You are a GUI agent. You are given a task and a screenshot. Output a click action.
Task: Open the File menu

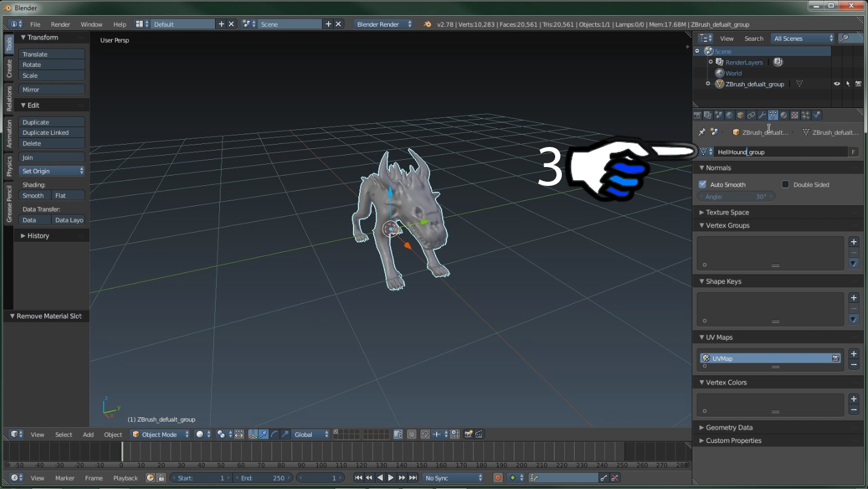coord(35,24)
